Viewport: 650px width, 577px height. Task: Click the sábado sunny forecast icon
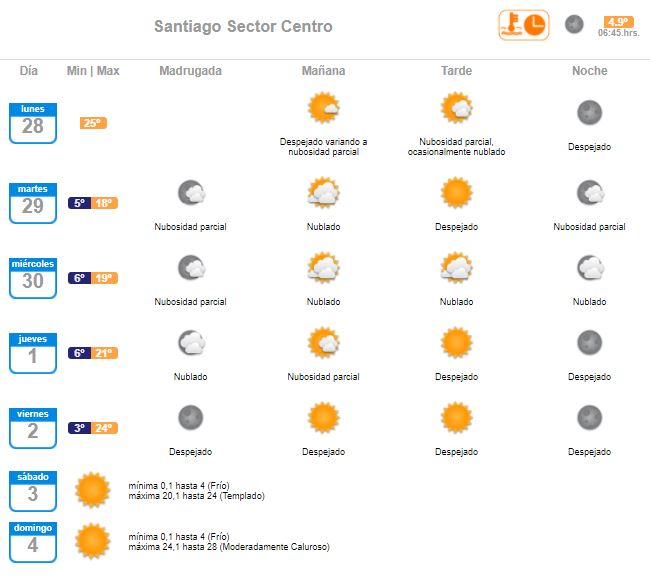(92, 490)
